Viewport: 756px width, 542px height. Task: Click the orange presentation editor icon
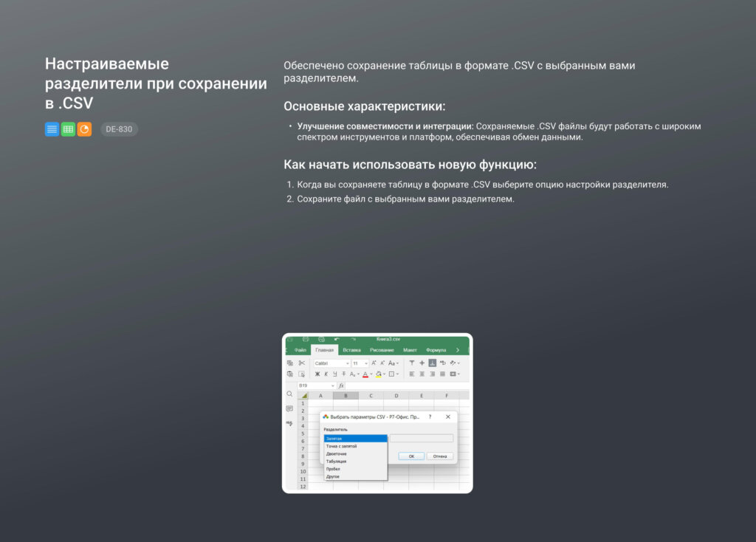[84, 129]
